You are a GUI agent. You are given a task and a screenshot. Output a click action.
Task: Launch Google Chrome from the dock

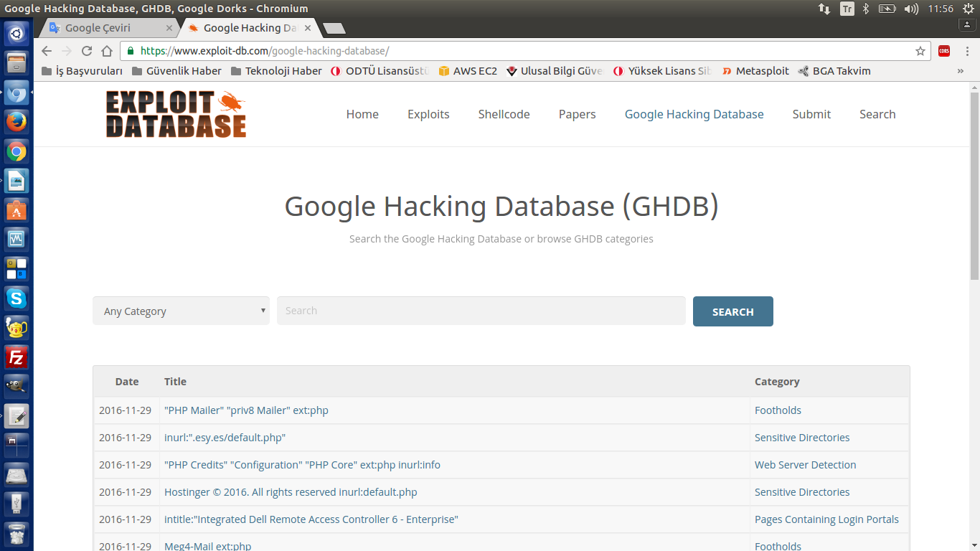click(x=17, y=151)
